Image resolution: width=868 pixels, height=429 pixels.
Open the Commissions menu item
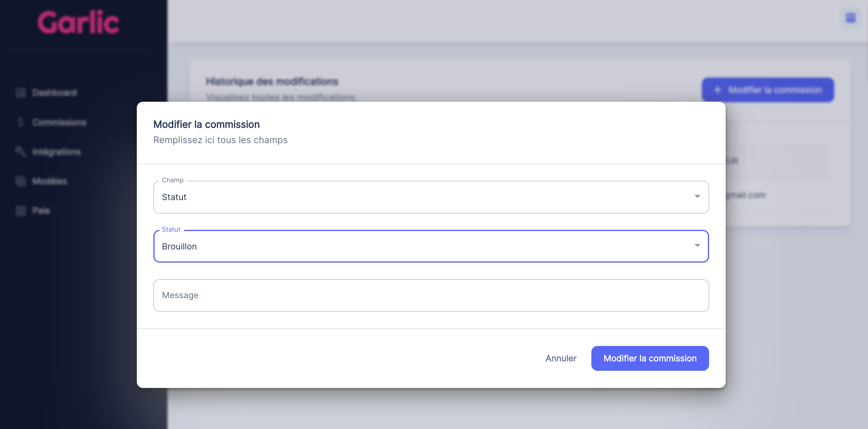pyautogui.click(x=59, y=122)
